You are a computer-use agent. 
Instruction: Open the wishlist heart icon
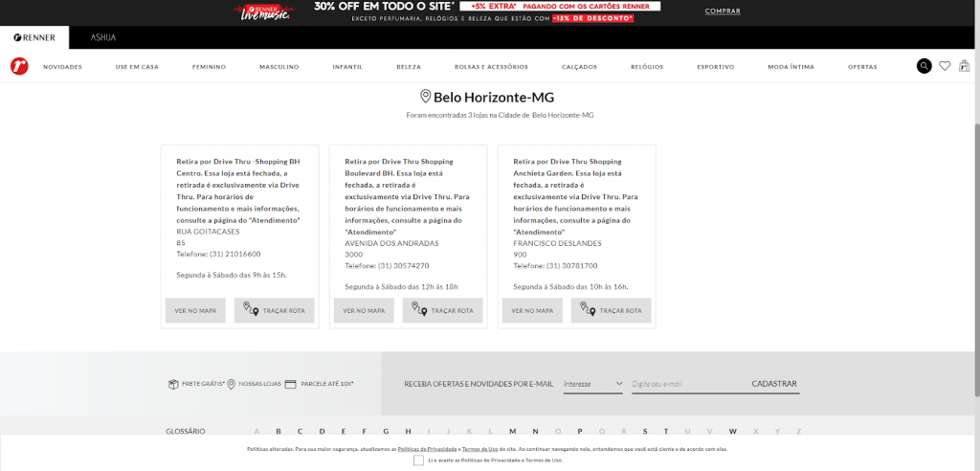pos(945,66)
